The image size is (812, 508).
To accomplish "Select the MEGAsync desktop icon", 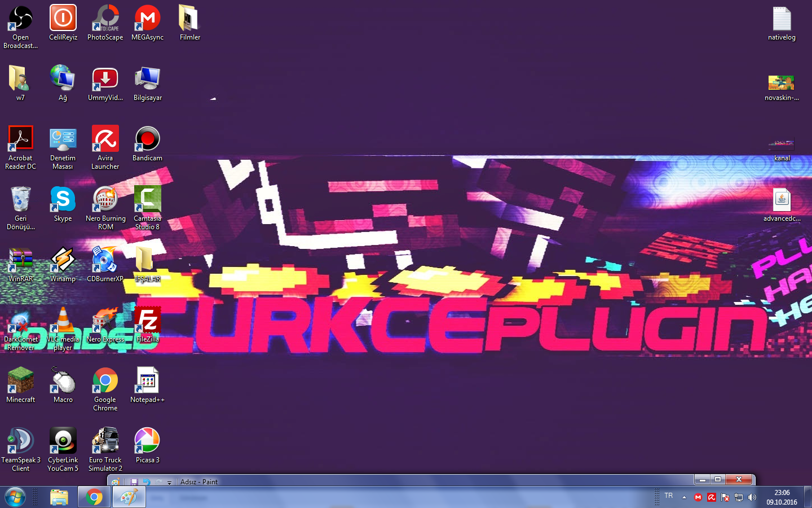I will coord(148,23).
